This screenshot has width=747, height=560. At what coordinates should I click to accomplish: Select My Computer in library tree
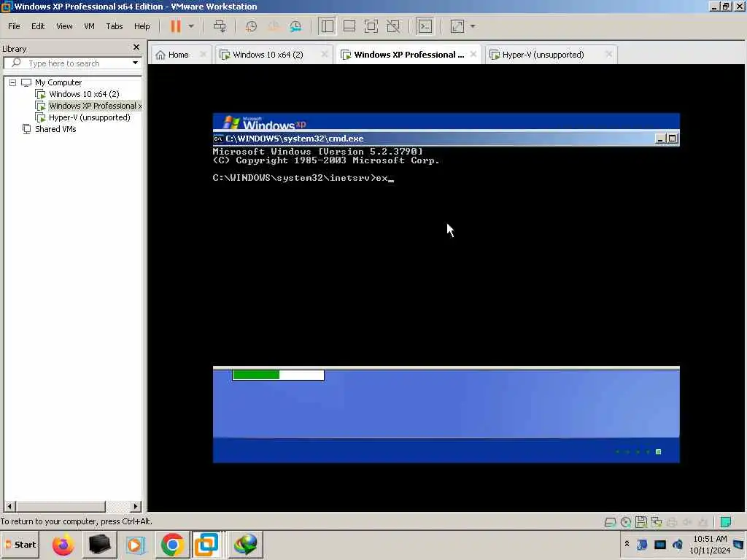click(58, 82)
